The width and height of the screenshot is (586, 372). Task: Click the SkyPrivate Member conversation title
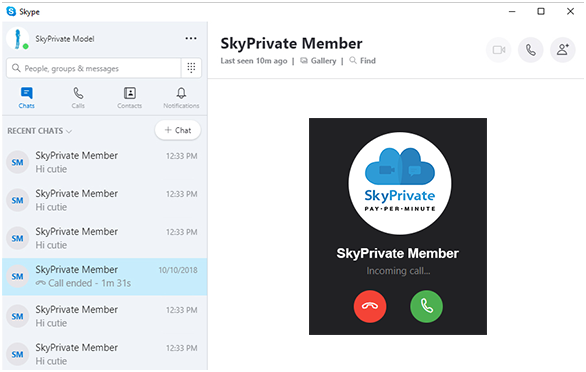pos(291,43)
